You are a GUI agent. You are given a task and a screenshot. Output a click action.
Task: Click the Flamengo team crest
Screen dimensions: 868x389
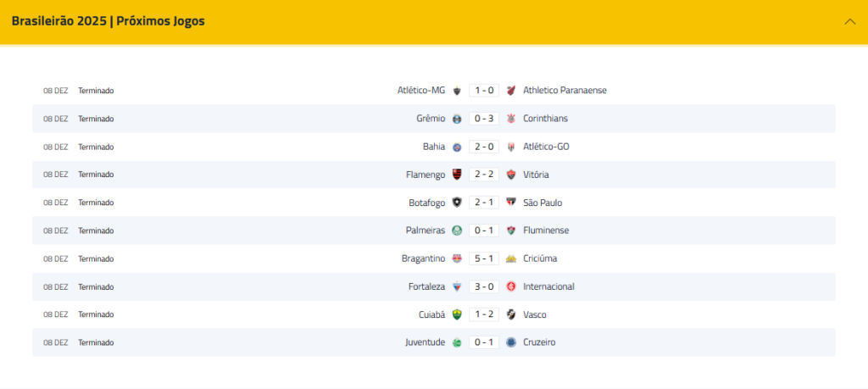tap(457, 175)
